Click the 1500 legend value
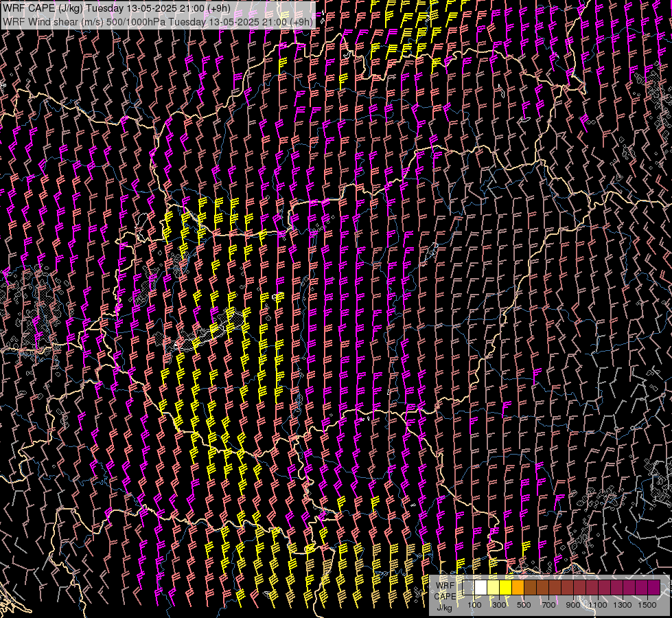 (647, 605)
